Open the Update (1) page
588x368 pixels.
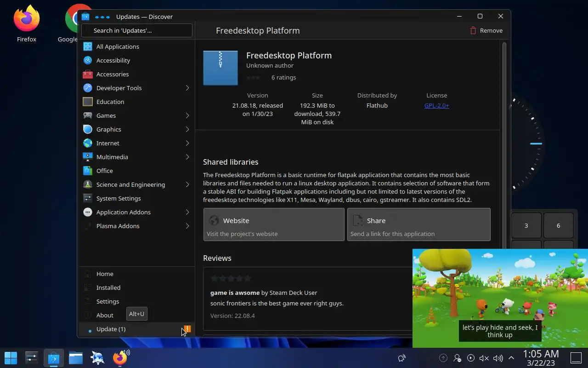pos(137,329)
